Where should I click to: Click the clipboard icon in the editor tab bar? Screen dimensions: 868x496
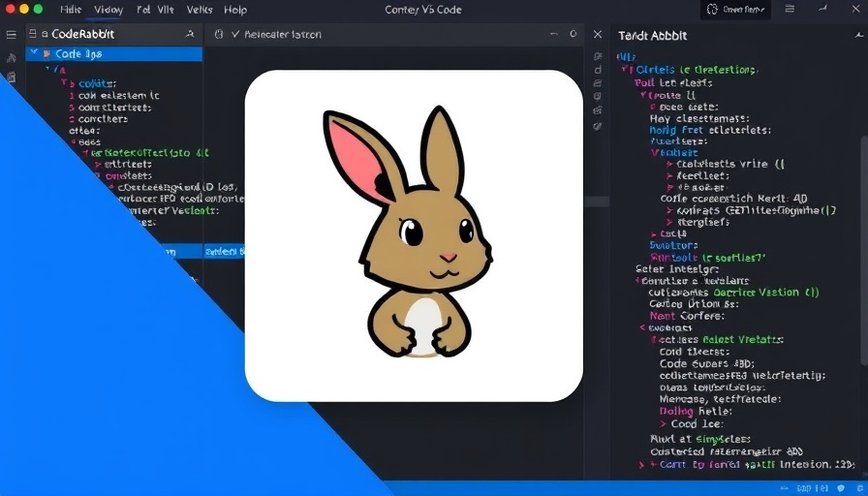click(x=219, y=34)
